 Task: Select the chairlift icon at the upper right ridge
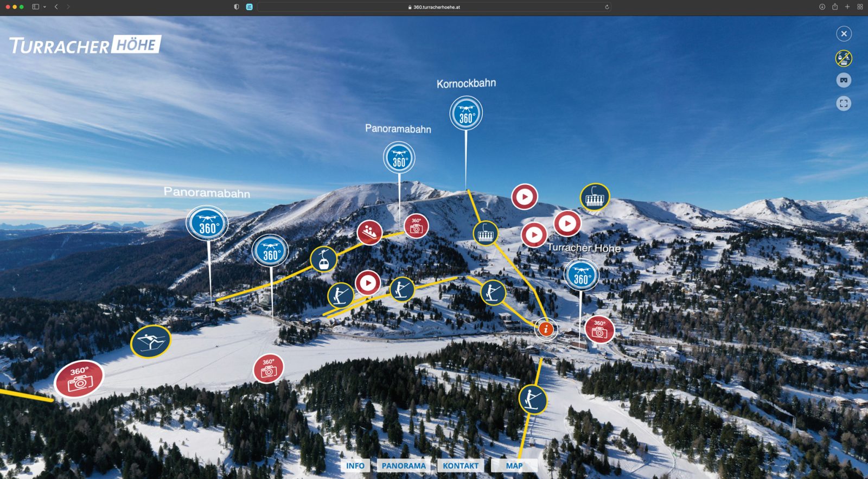click(x=595, y=197)
